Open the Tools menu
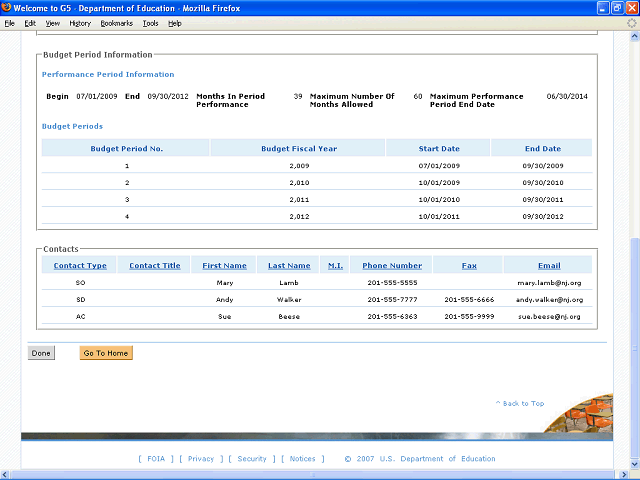The image size is (640, 480). click(x=150, y=22)
